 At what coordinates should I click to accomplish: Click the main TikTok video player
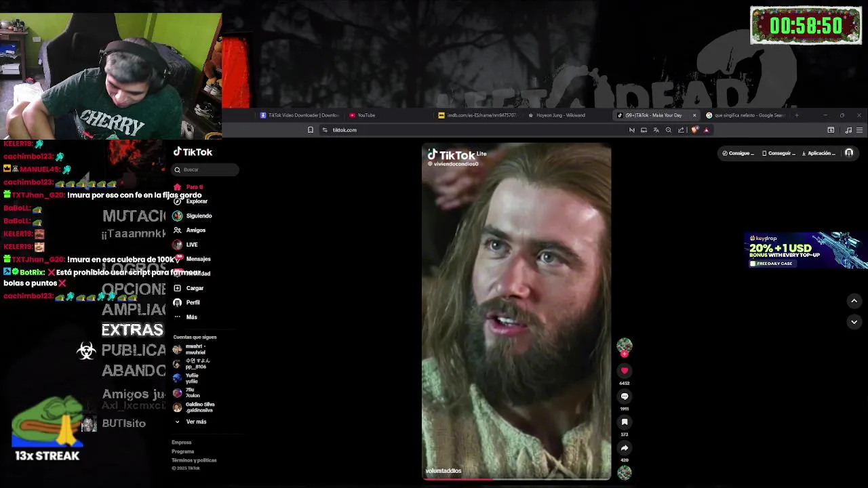pyautogui.click(x=516, y=311)
